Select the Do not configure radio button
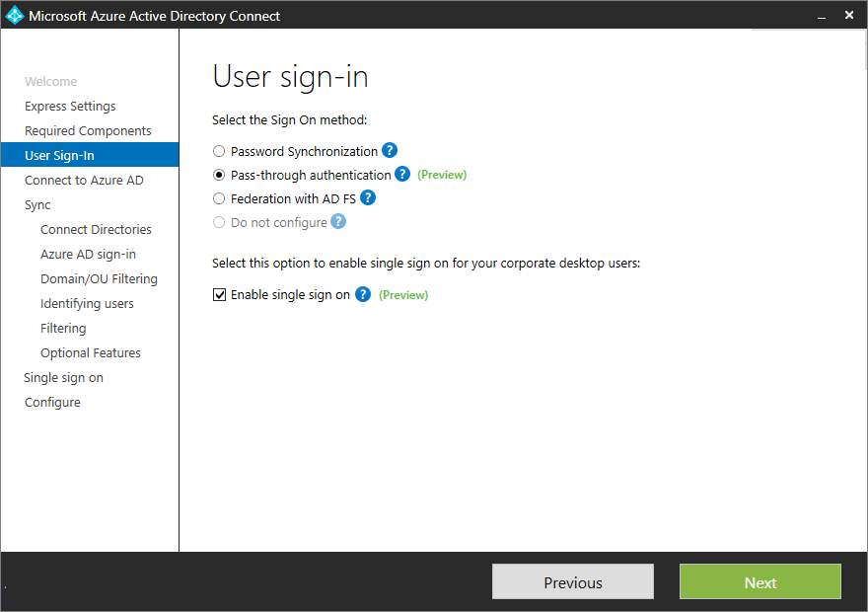Image resolution: width=868 pixels, height=612 pixels. pos(219,222)
